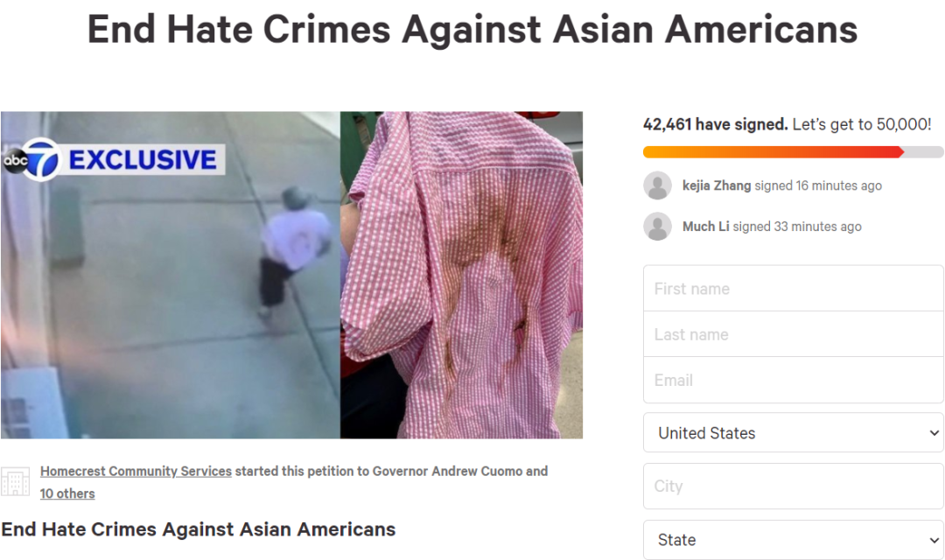Viewport: 945px width, 560px height.
Task: Open the United States country dropdown
Action: pyautogui.click(x=793, y=433)
